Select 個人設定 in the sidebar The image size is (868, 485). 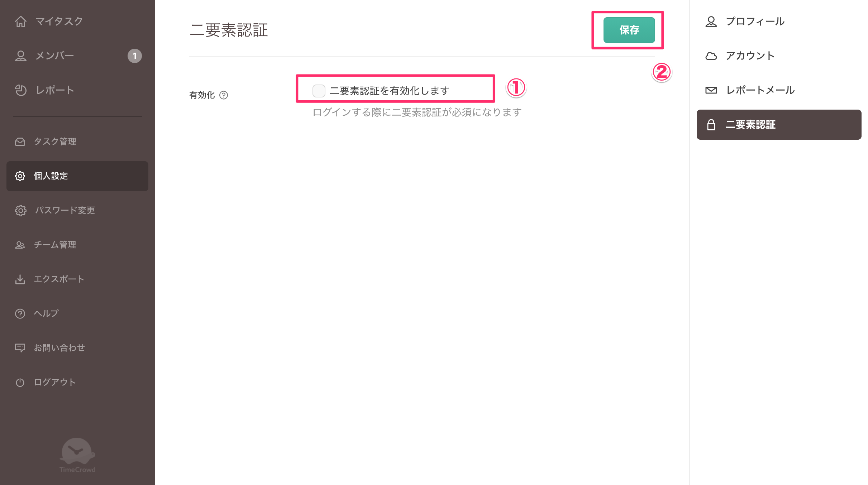click(x=77, y=176)
